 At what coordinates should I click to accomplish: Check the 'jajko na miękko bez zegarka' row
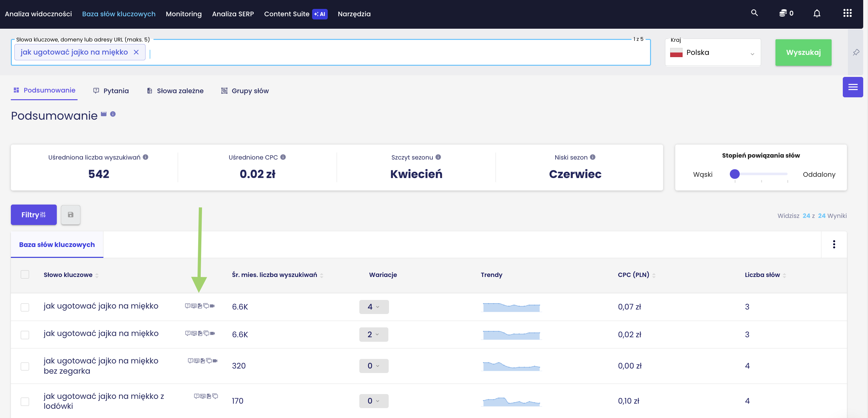[x=25, y=366]
